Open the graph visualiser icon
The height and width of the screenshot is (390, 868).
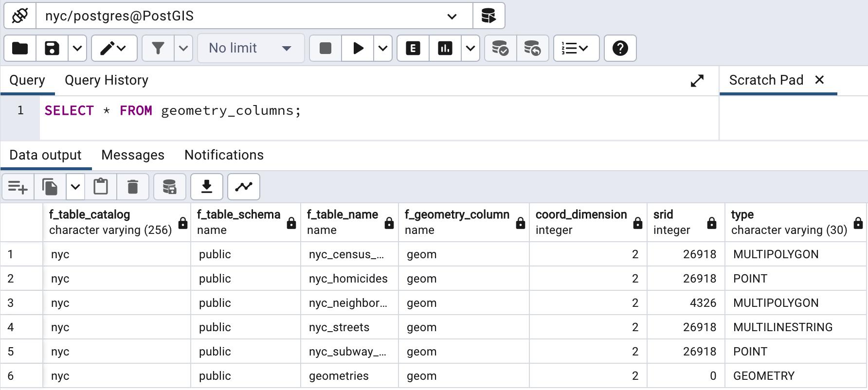tap(244, 187)
